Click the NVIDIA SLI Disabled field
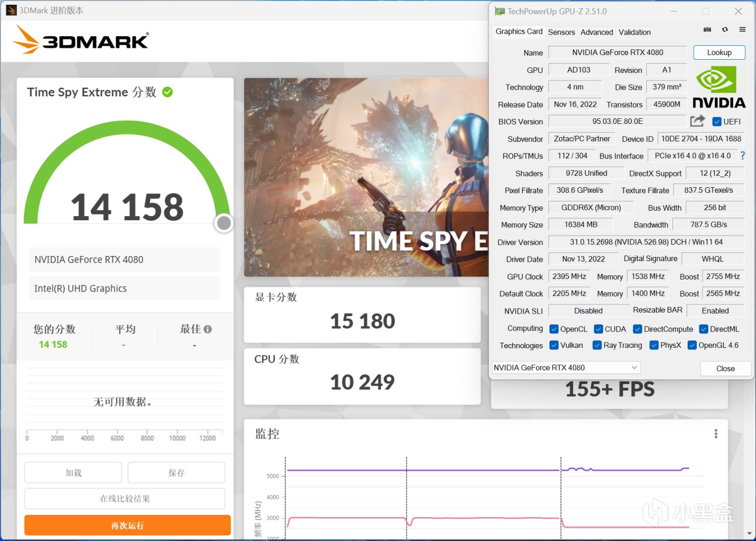The width and height of the screenshot is (756, 541). pos(588,311)
